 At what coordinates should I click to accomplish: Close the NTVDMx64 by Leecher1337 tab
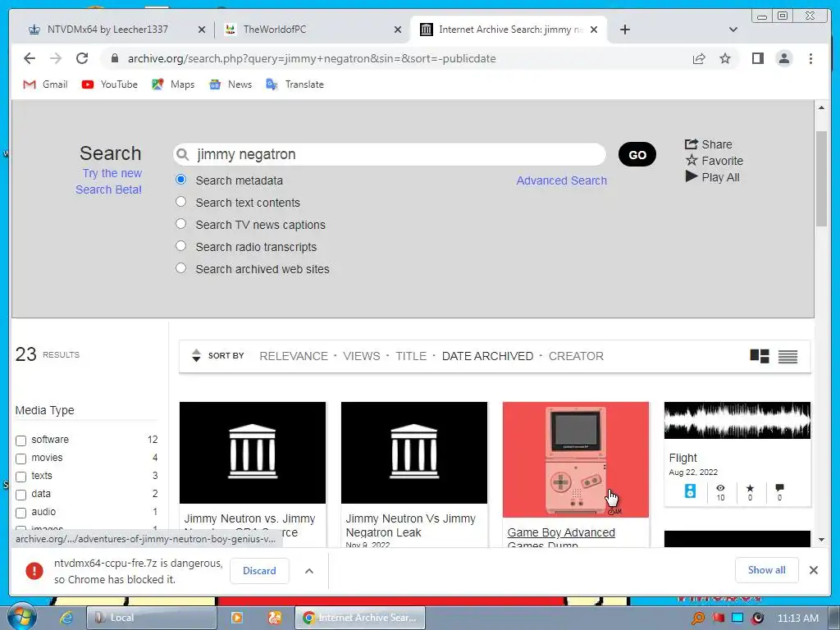click(202, 30)
